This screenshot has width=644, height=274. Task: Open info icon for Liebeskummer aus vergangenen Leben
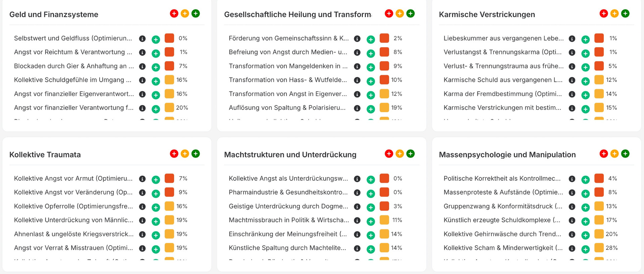(x=572, y=39)
